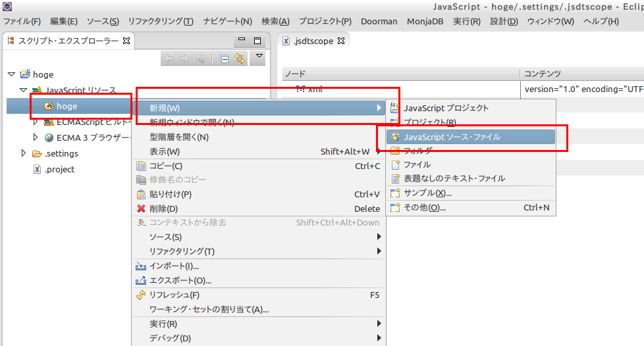
Task: Open the ソース(S) menu in menu bar
Action: pos(103,21)
